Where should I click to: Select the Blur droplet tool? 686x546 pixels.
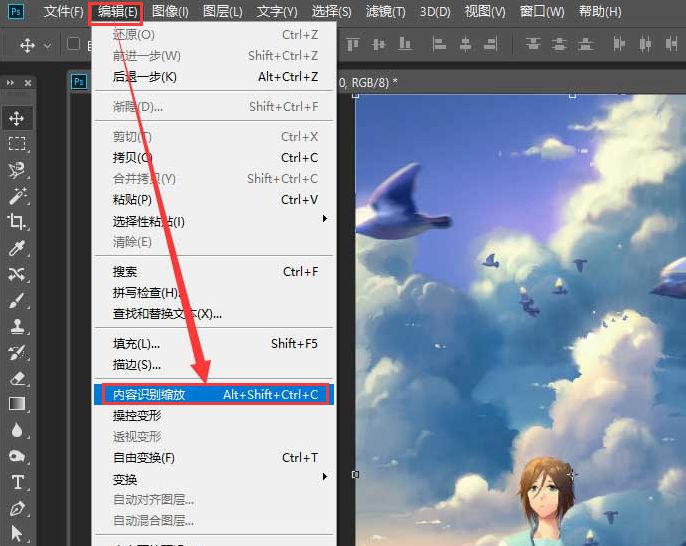[17, 430]
